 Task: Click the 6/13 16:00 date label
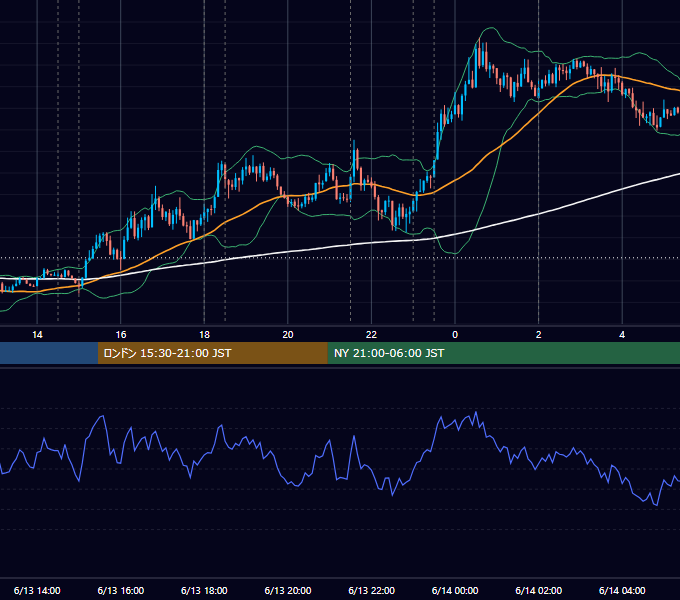[121, 590]
